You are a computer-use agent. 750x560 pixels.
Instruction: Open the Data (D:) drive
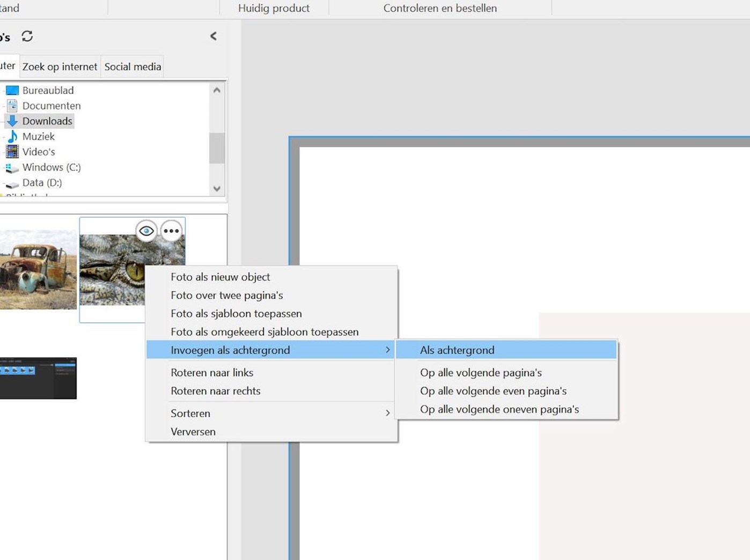(x=42, y=183)
